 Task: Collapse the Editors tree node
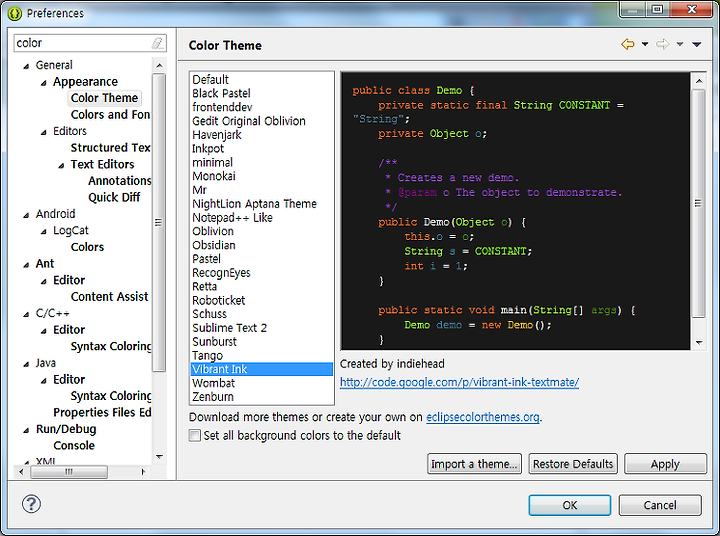[44, 132]
